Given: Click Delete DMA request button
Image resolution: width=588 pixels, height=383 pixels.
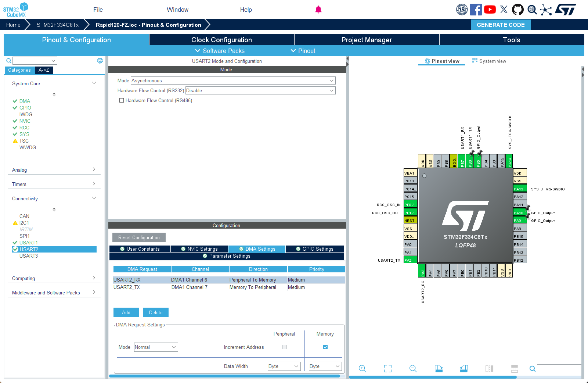Looking at the screenshot, I should tap(156, 312).
